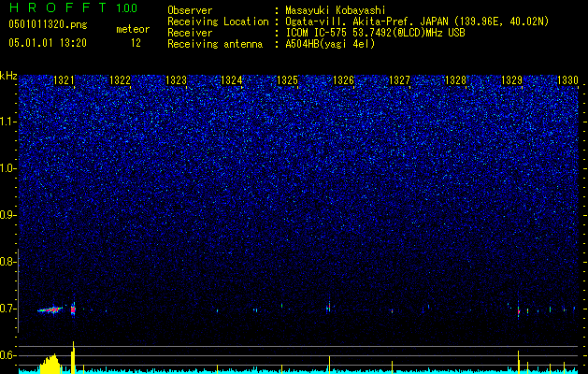Click the 1322 time marker

120,80
